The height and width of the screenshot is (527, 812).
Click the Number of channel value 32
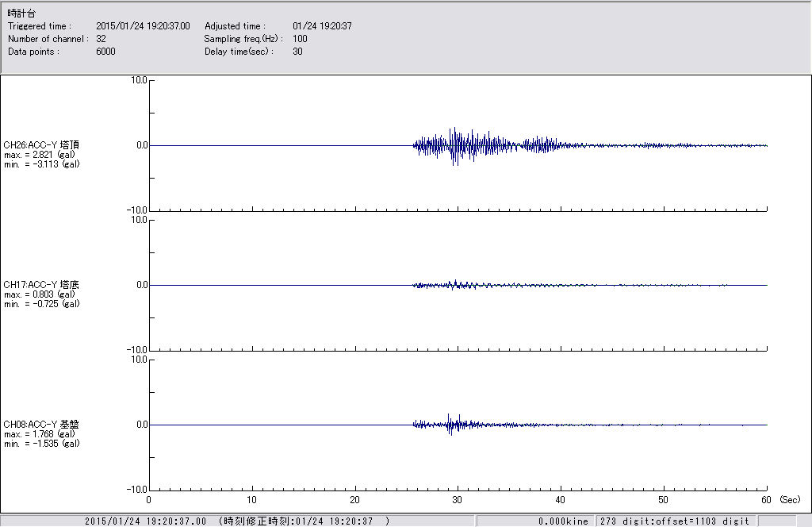click(101, 39)
